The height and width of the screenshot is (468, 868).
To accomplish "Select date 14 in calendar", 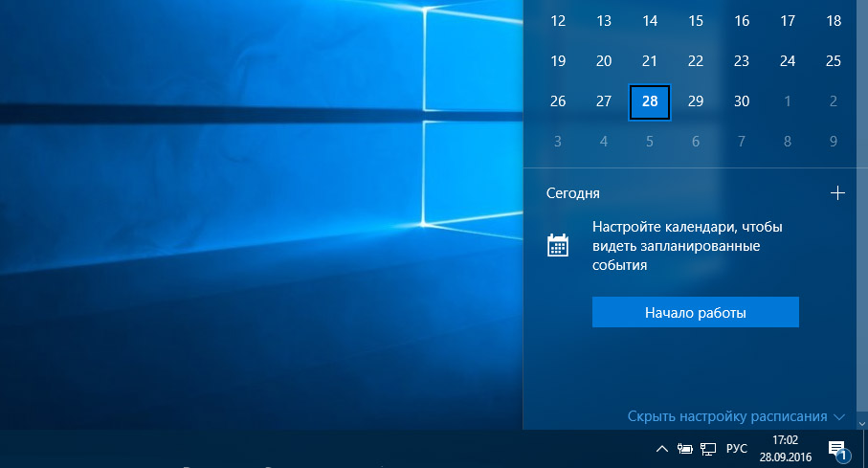I will click(x=650, y=21).
